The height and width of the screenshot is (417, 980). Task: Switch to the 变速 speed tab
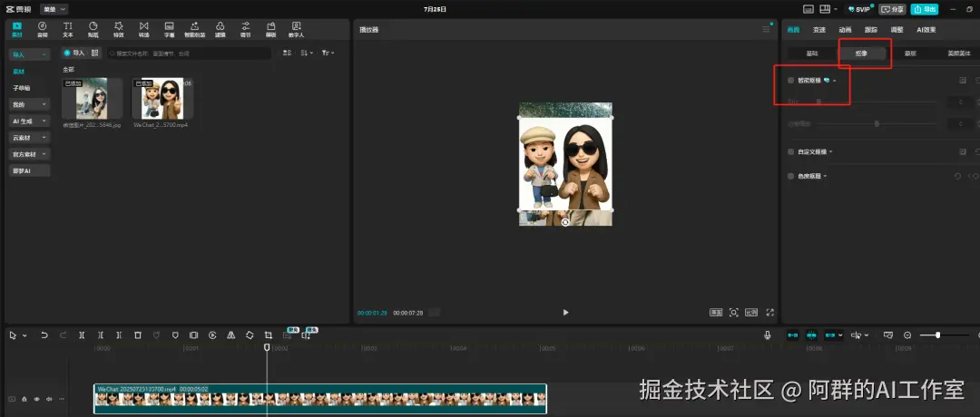(818, 29)
